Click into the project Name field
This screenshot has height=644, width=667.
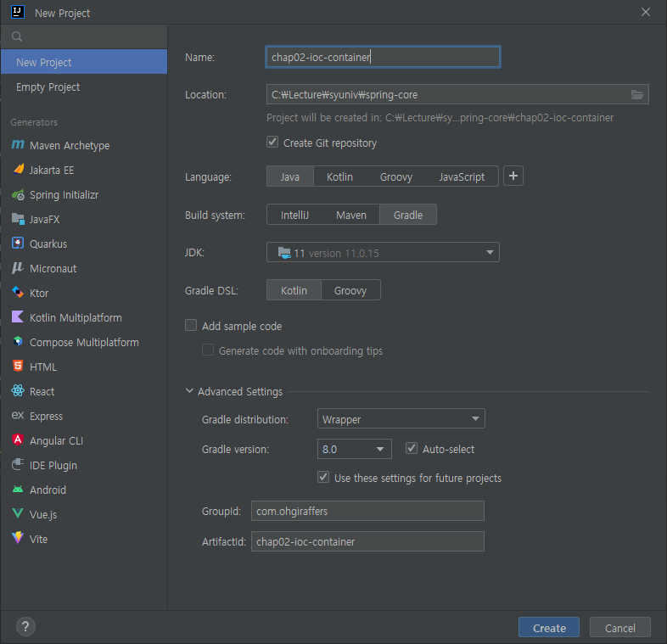[383, 57]
